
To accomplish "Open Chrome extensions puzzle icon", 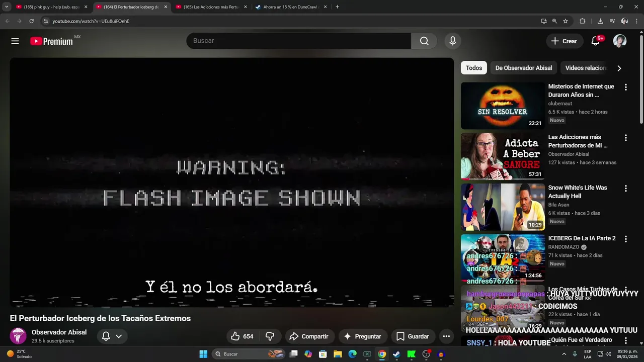I will (583, 21).
